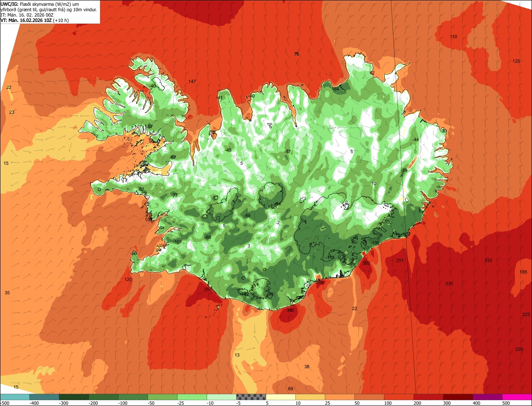
Task: Pick the orange 50 to 100 legend swatch
Action: 369,396
